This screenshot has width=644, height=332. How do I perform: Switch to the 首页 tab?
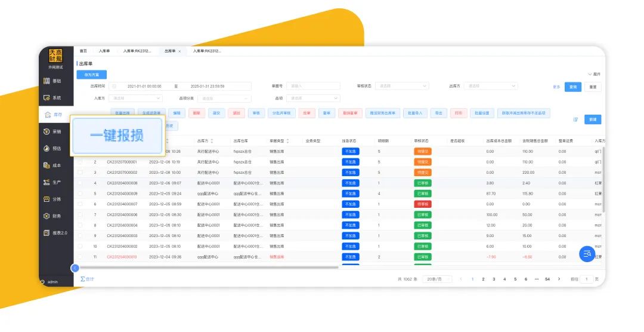(83, 51)
